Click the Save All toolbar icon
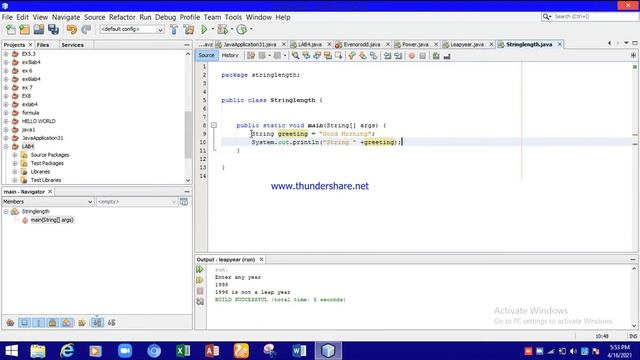The image size is (640, 360). (53, 29)
